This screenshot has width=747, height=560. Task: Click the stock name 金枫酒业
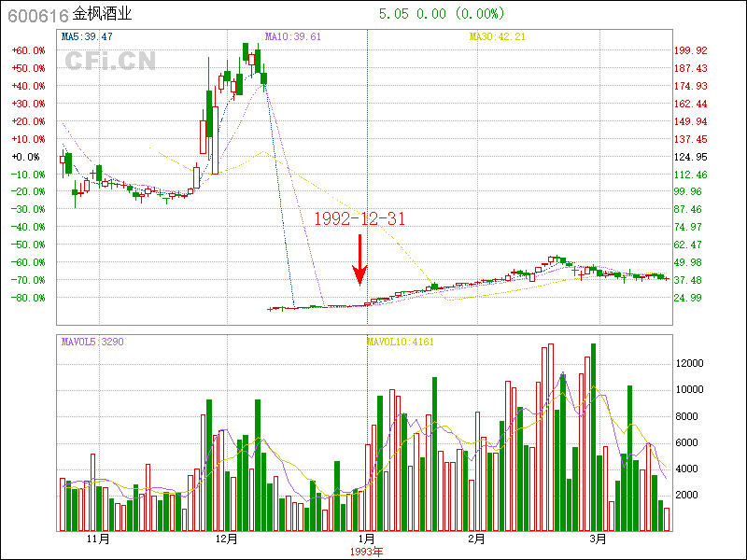[102, 14]
